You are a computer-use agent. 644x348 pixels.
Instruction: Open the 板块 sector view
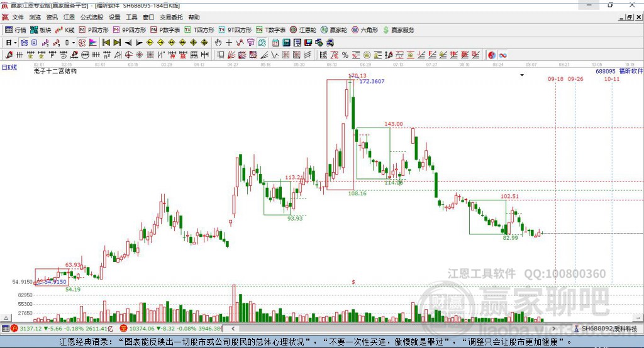click(41, 30)
